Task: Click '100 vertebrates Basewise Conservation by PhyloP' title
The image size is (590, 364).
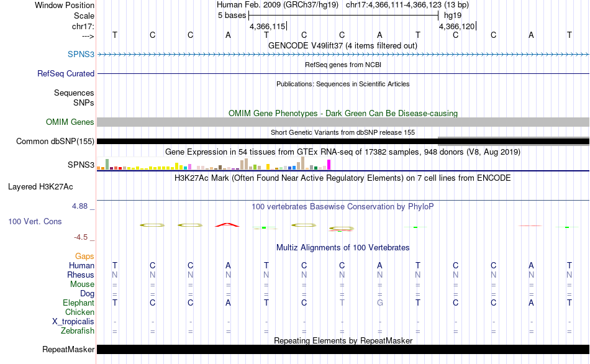Action: [343, 206]
